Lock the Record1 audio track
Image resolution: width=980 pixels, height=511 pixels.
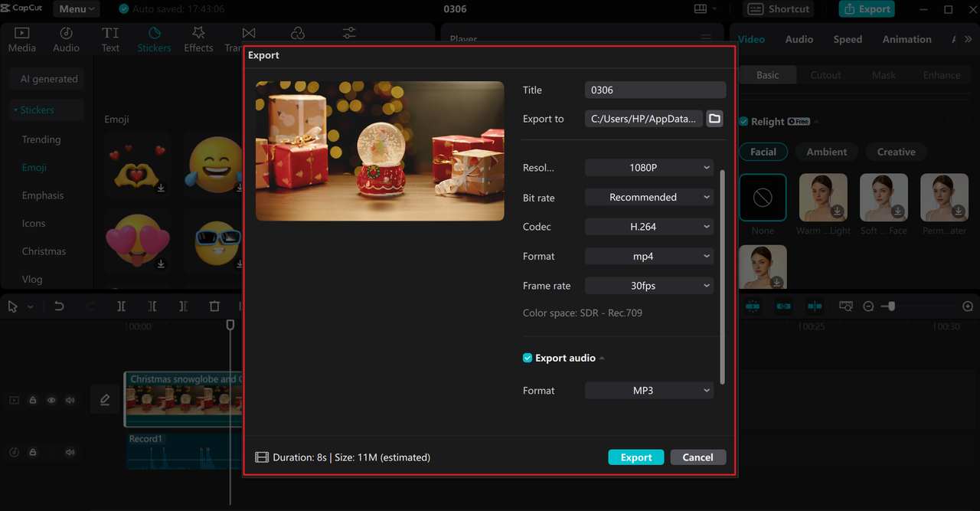pos(33,452)
